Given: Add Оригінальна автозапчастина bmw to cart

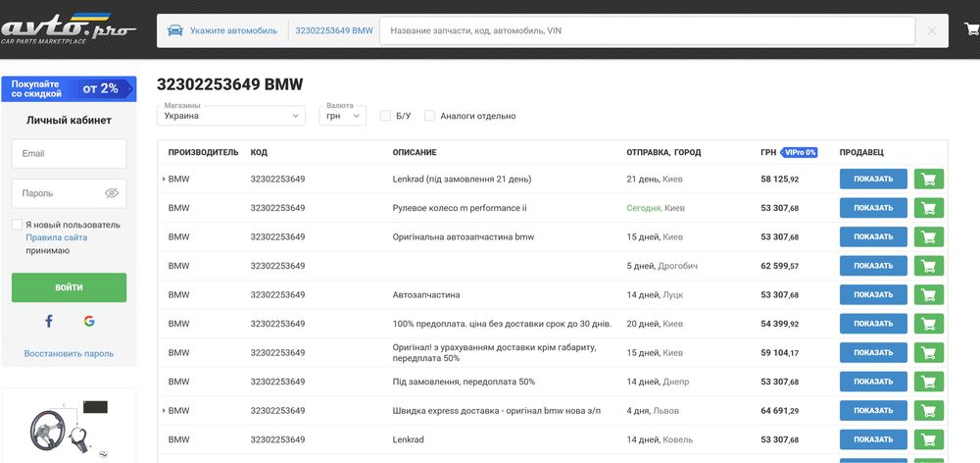Looking at the screenshot, I should [929, 237].
